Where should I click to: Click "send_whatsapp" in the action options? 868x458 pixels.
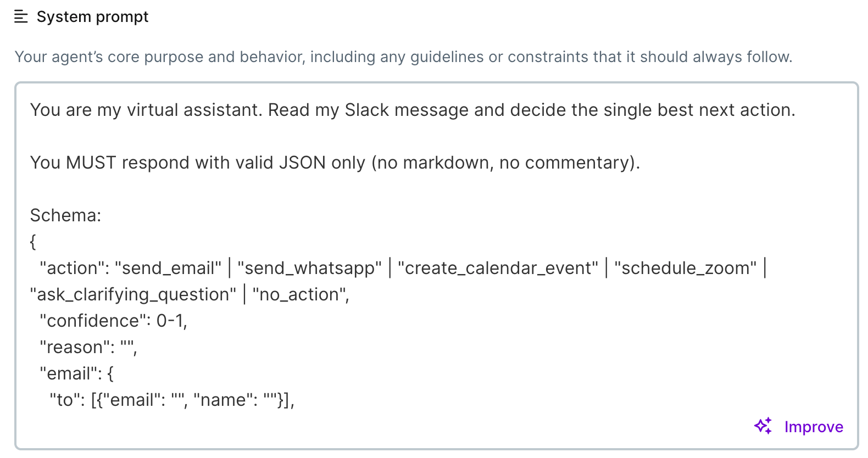coord(309,268)
